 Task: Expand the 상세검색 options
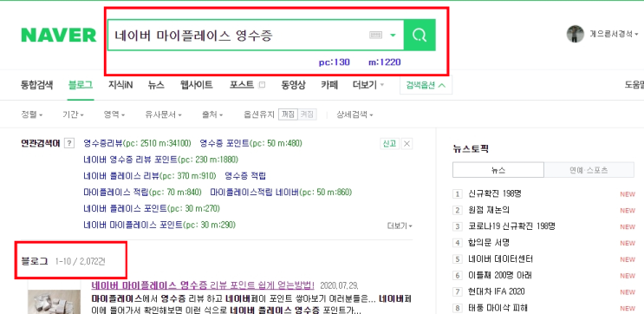click(x=355, y=114)
